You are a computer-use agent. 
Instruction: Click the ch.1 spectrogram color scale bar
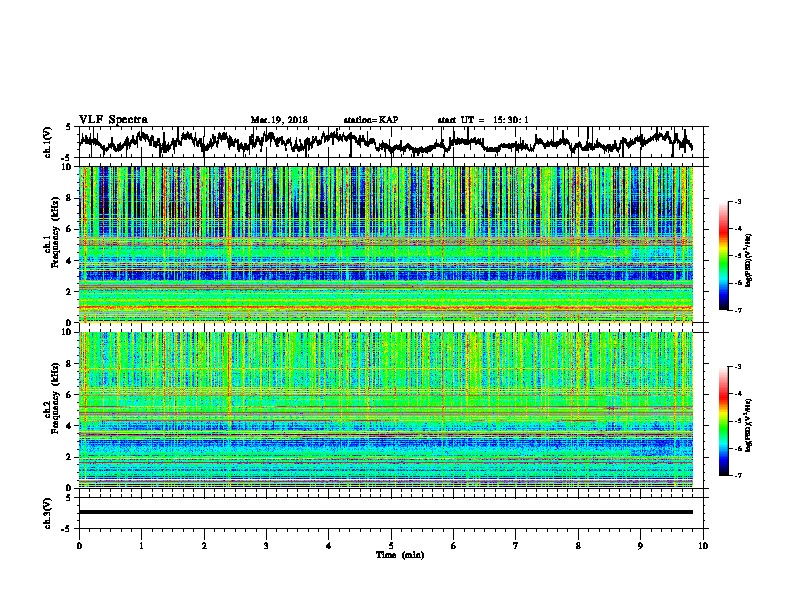coord(723,256)
